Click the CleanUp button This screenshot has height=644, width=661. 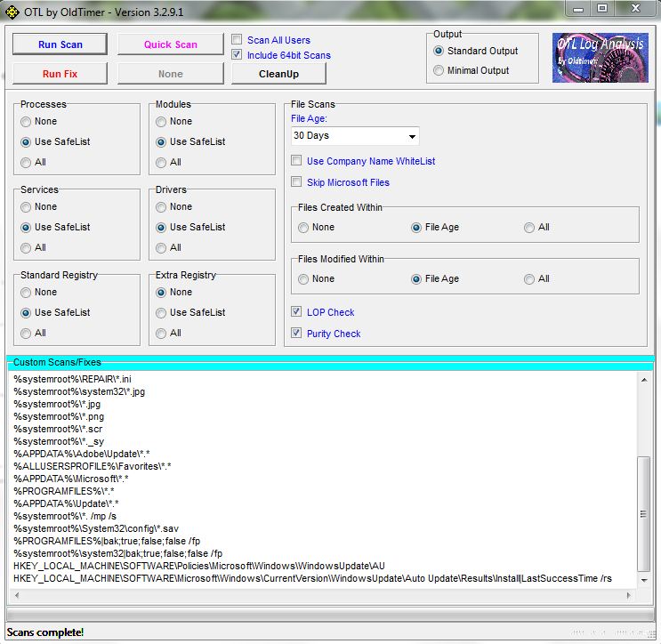tap(278, 74)
